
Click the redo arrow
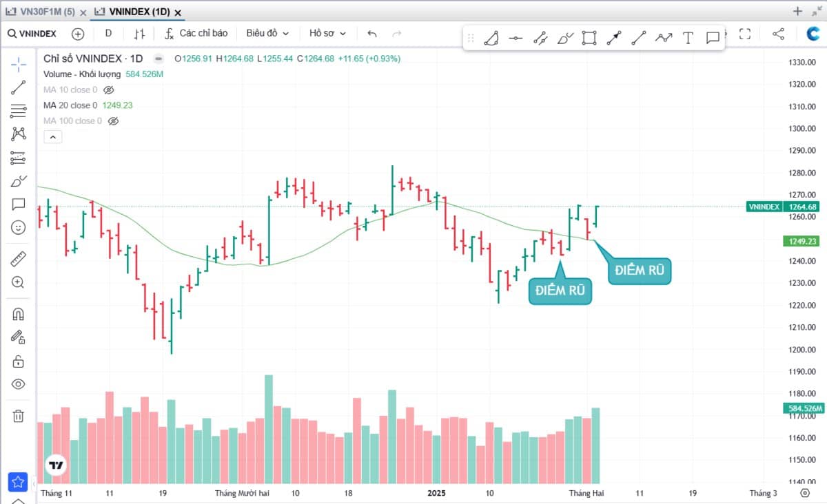tap(396, 33)
